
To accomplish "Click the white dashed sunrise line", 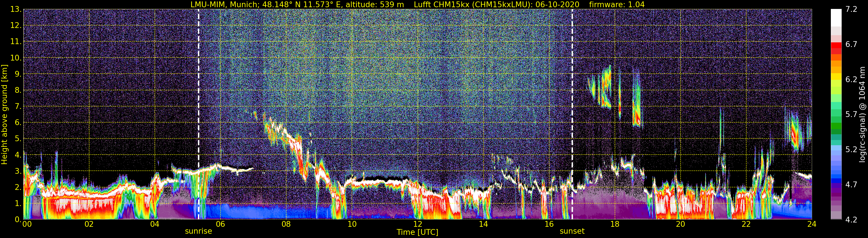I will 198,114.
